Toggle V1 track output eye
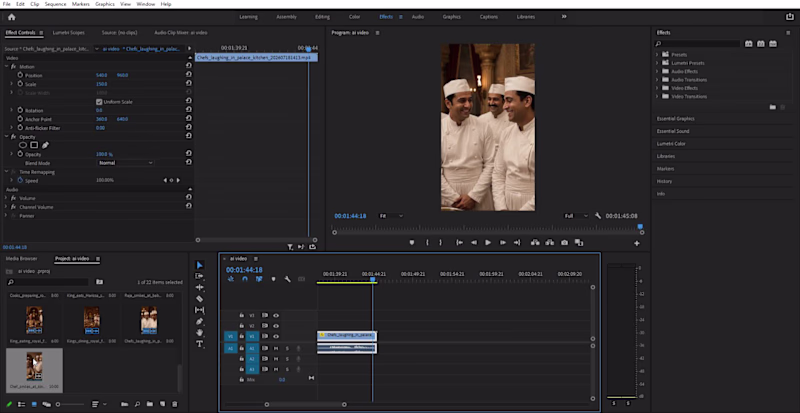 pos(276,336)
